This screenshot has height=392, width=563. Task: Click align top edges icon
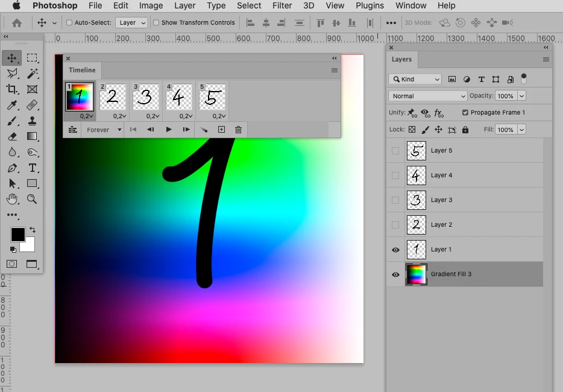(x=320, y=23)
